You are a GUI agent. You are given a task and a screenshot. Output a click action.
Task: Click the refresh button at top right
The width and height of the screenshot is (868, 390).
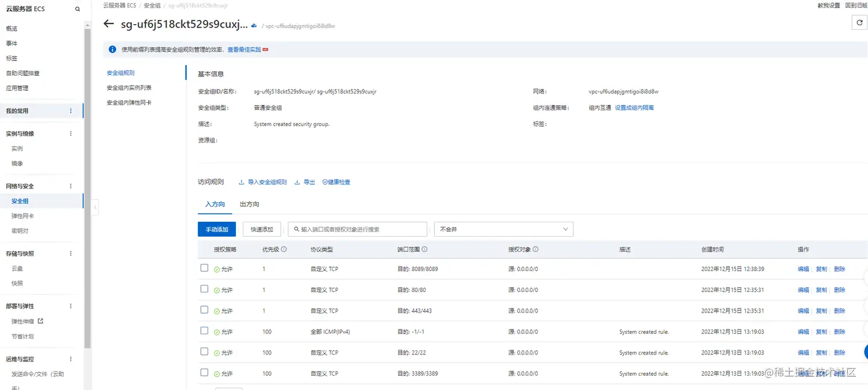pyautogui.click(x=859, y=22)
